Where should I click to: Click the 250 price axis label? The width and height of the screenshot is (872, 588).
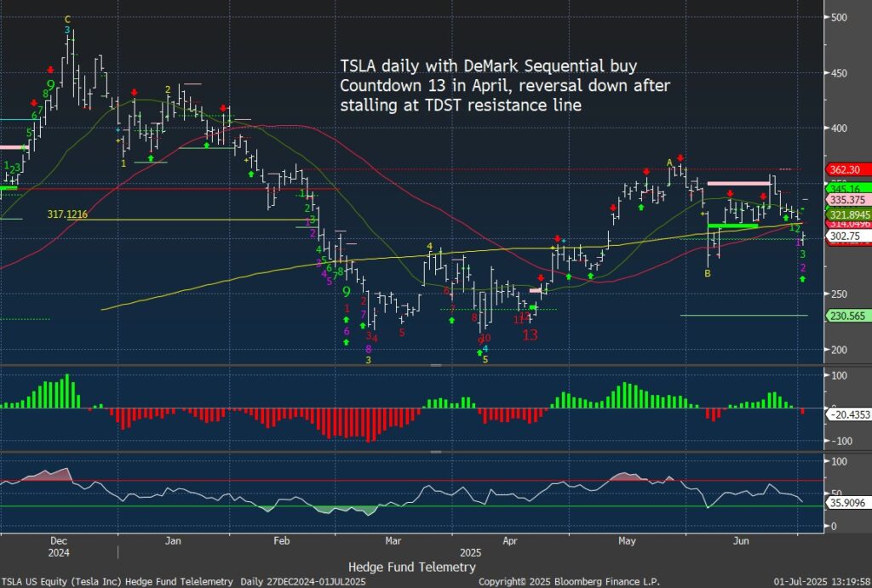pos(839,294)
